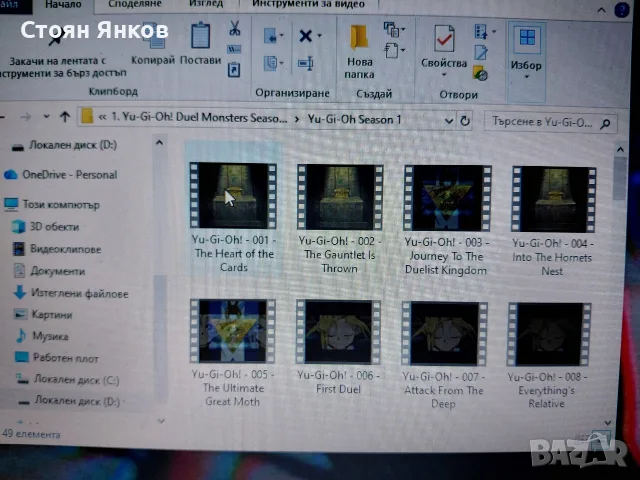This screenshot has height=480, width=640.
Task: Click the Copy to icon in Organize group
Action: click(x=270, y=63)
